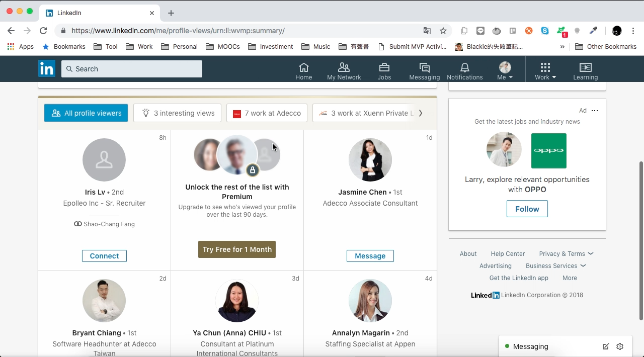Screen dimensions: 644x357
Task: Follow OPPO company
Action: click(x=527, y=209)
